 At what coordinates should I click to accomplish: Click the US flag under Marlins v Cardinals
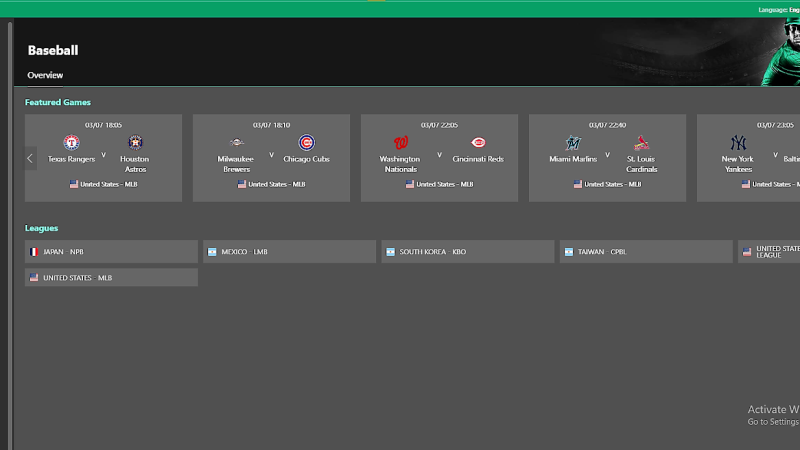(578, 184)
